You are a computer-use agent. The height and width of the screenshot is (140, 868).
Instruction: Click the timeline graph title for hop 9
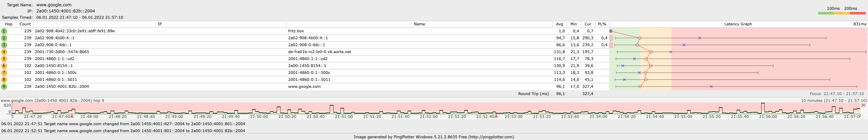(52, 100)
